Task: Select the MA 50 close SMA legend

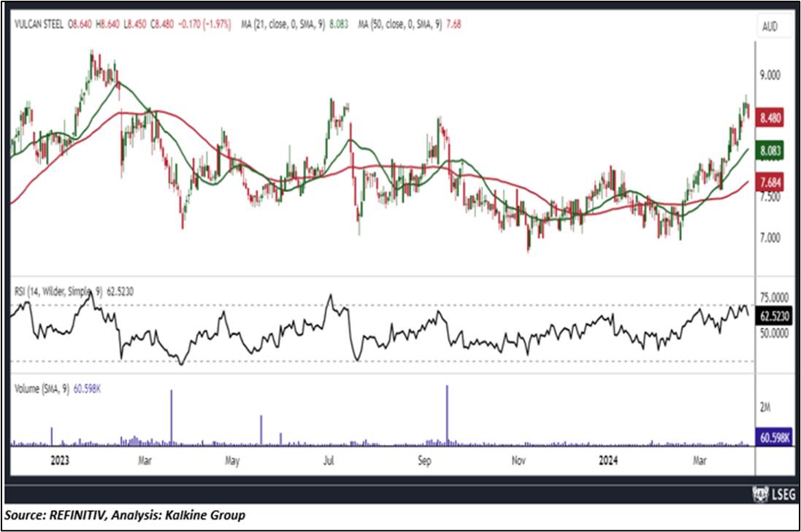Action: coord(409,24)
